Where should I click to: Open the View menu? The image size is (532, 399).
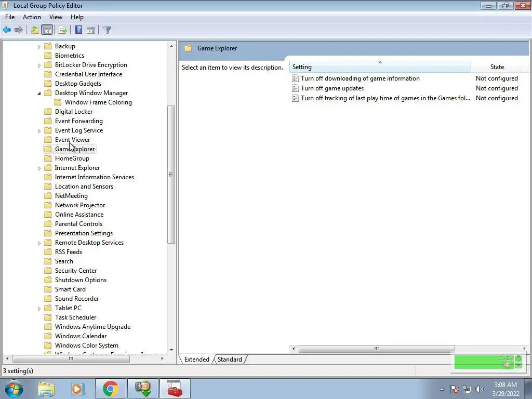coord(56,17)
